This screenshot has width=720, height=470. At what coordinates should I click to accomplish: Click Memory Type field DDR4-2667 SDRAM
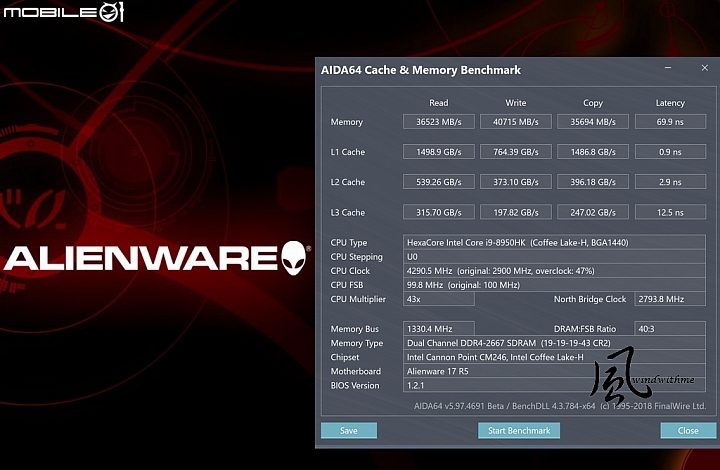(x=554, y=343)
